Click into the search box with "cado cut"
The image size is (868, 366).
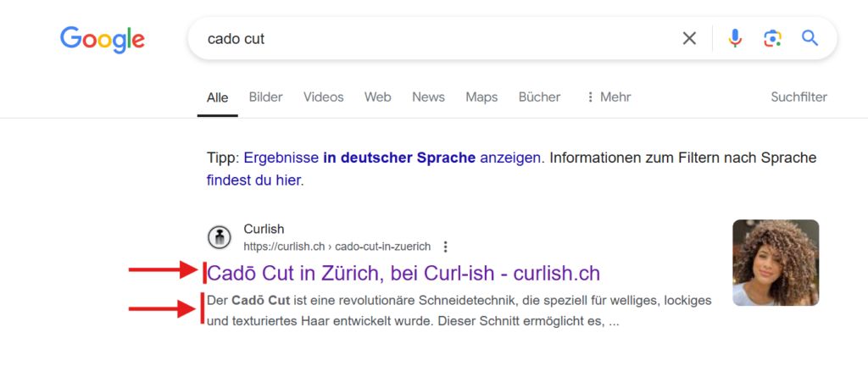(424, 39)
